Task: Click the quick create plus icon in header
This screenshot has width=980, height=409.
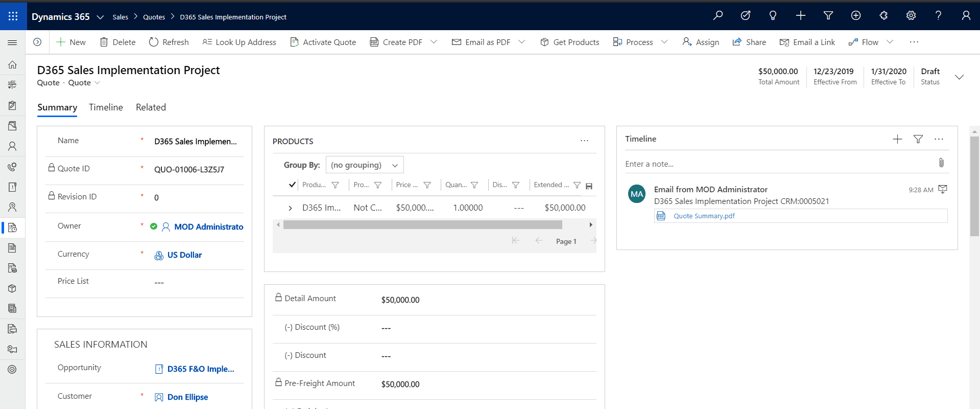Action: point(801,16)
